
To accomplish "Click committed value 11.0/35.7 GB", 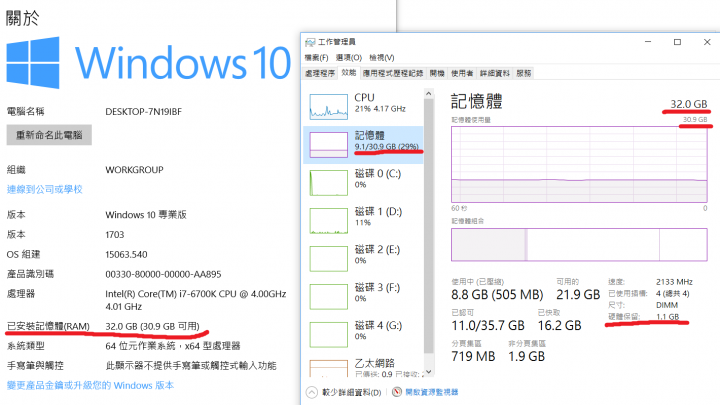I will 488,326.
